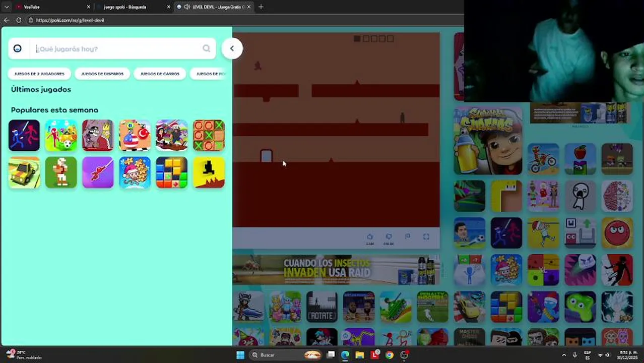Screen dimensions: 644x363
Task: Toggle fullscreen for the game
Action: coord(426,236)
